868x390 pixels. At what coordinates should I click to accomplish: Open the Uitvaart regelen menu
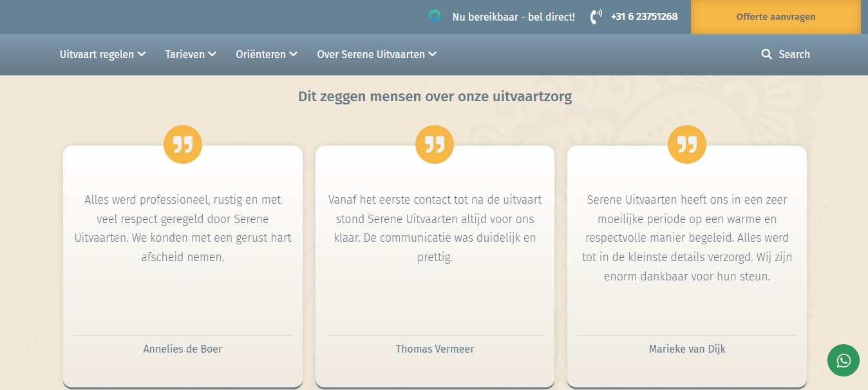pyautogui.click(x=97, y=55)
